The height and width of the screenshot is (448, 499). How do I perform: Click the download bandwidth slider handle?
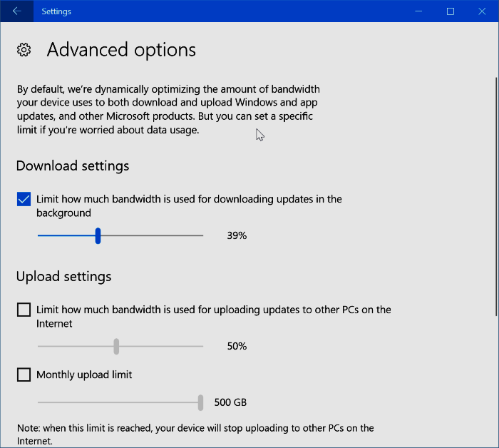[98, 235]
